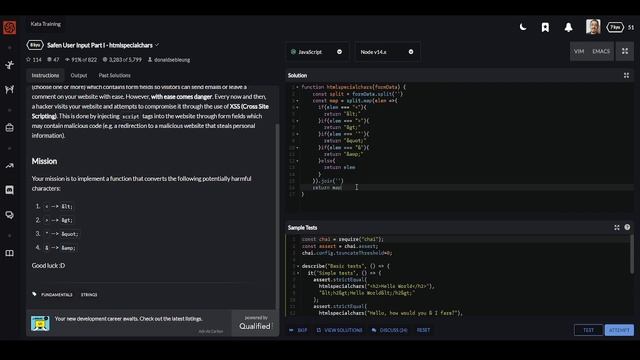Open the leaderboard trend sidebar icon
This screenshot has width=640, height=360.
9,165
